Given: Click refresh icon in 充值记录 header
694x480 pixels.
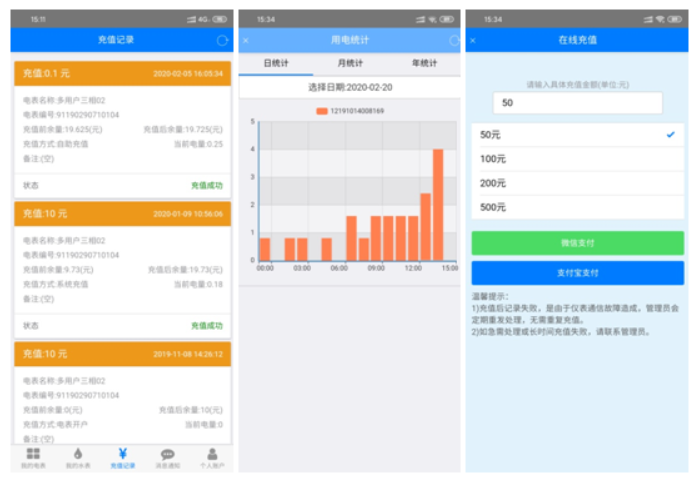Looking at the screenshot, I should 222,40.
